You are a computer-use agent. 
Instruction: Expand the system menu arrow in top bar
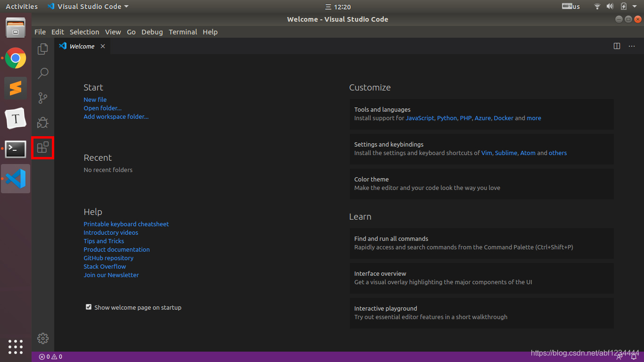[x=635, y=7]
